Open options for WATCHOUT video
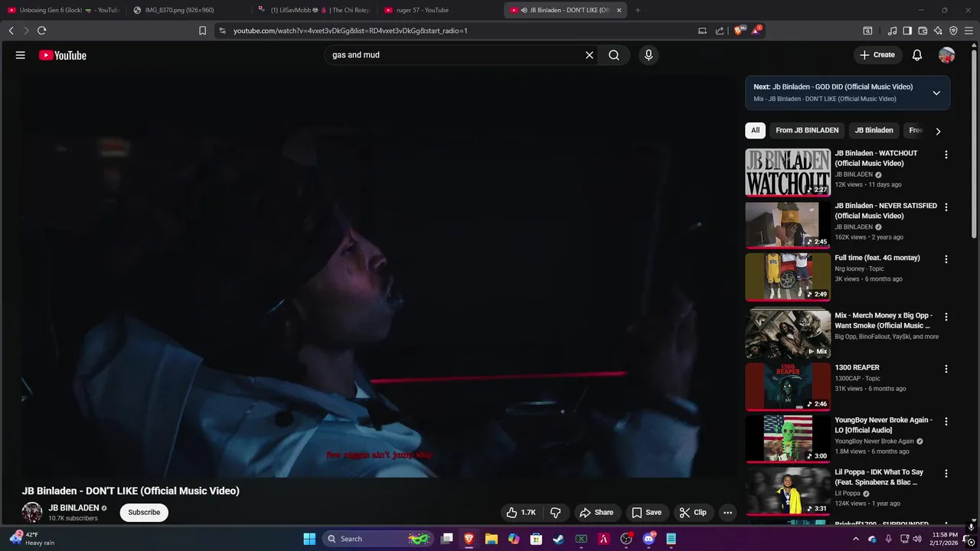This screenshot has height=551, width=980. point(946,155)
